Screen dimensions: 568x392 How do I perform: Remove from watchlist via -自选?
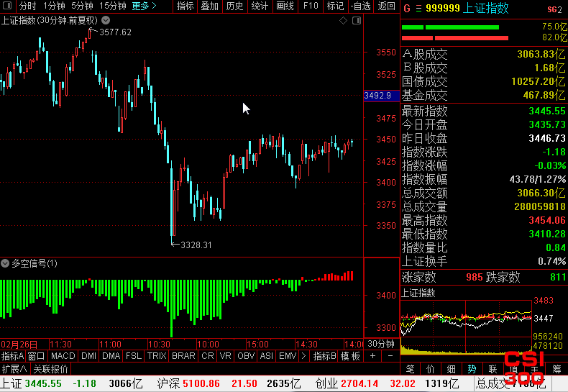(361, 6)
